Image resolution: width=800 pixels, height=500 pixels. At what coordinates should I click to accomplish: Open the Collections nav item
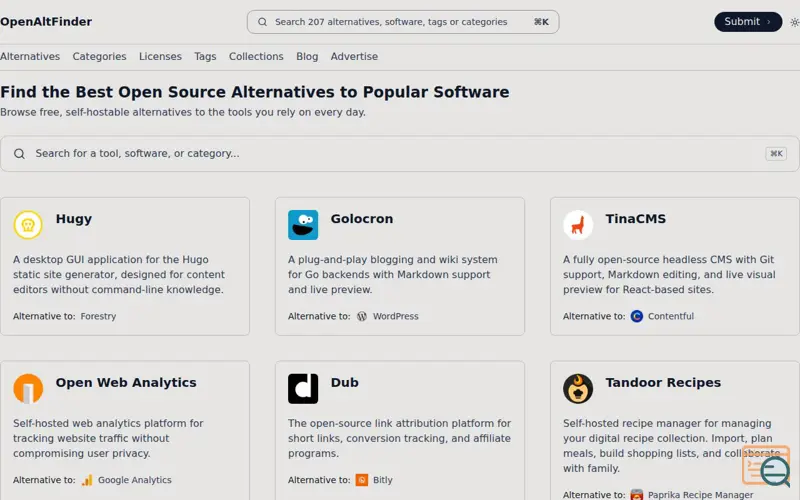coord(256,57)
